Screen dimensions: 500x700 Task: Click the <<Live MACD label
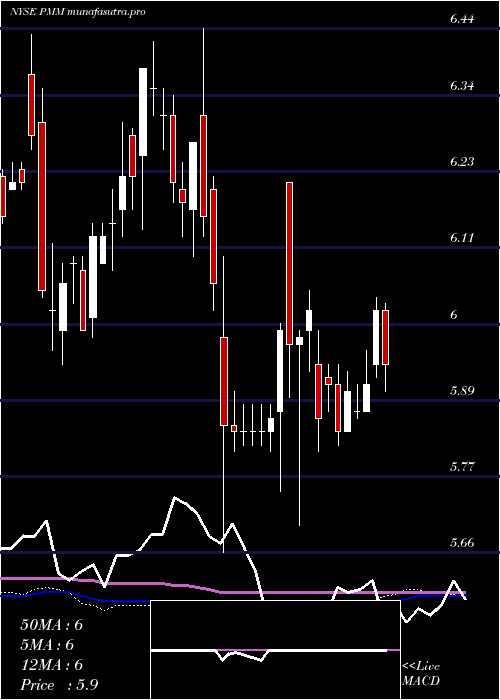[x=421, y=674]
